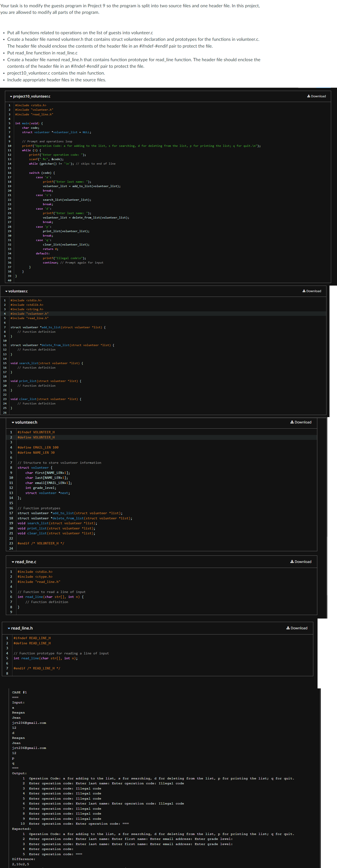Select the volunteer.h file name heading
This screenshot has width=337, height=868.
pos(26,422)
